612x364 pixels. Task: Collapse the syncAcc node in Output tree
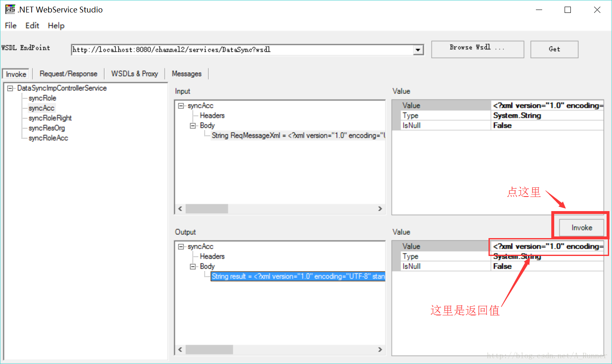pyautogui.click(x=181, y=246)
